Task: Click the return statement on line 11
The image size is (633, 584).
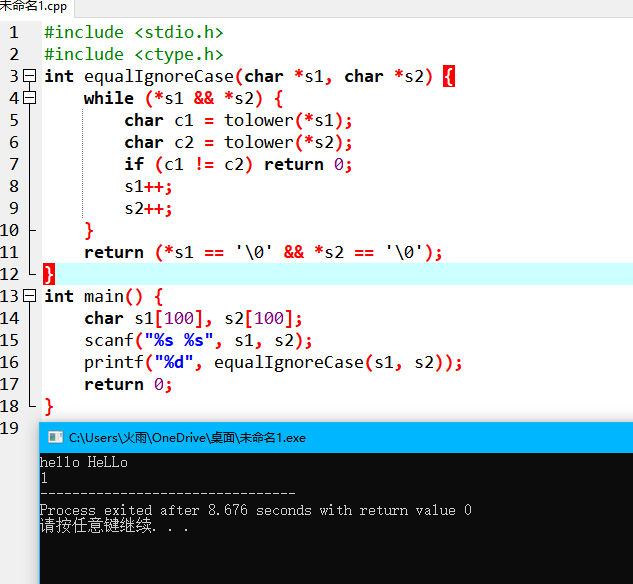Action: [263, 253]
